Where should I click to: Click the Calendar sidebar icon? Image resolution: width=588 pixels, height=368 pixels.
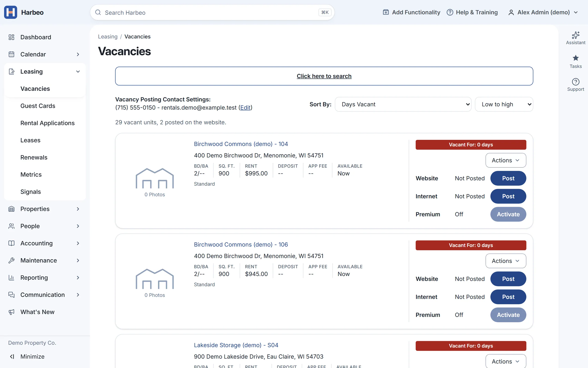pyautogui.click(x=11, y=54)
